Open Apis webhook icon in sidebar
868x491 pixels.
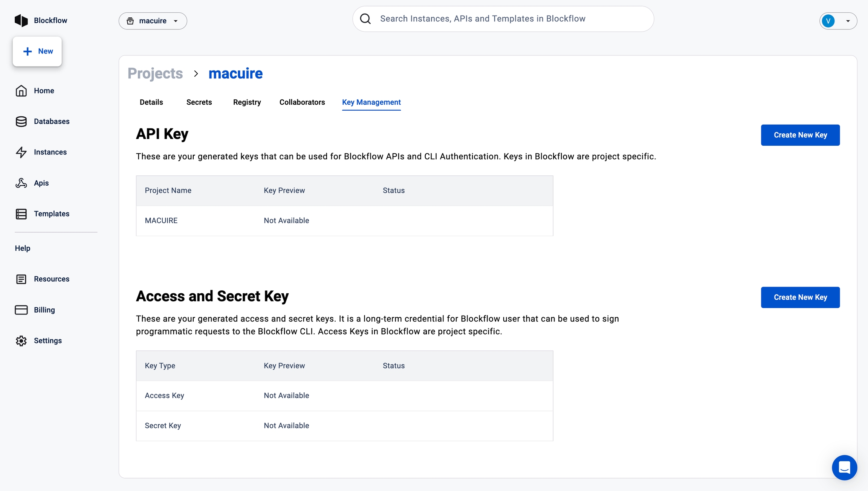[21, 183]
